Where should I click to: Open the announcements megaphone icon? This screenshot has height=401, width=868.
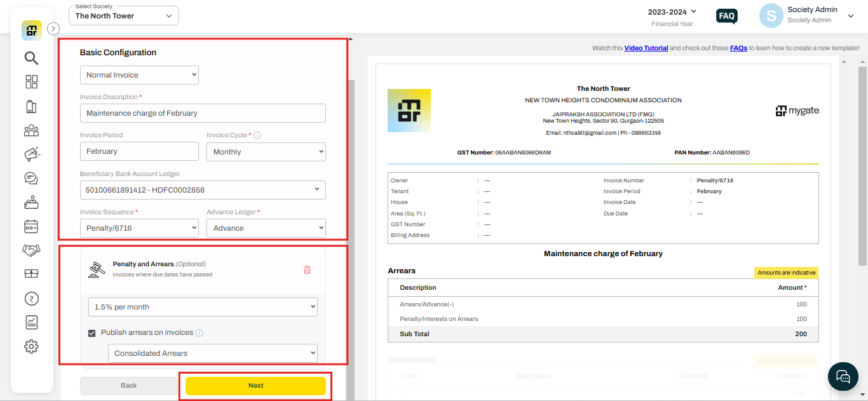(31, 154)
